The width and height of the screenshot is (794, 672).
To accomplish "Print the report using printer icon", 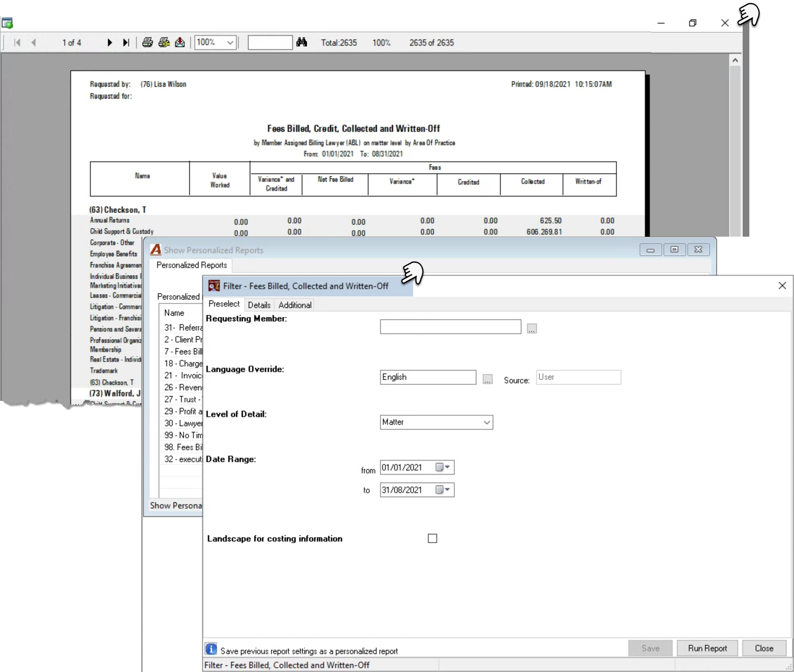I will point(147,42).
